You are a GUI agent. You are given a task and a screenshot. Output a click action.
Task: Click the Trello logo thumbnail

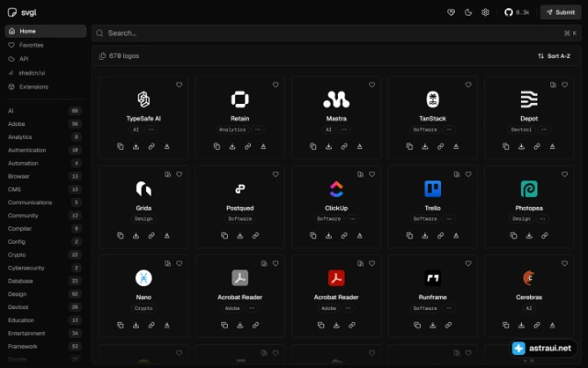[x=433, y=189]
